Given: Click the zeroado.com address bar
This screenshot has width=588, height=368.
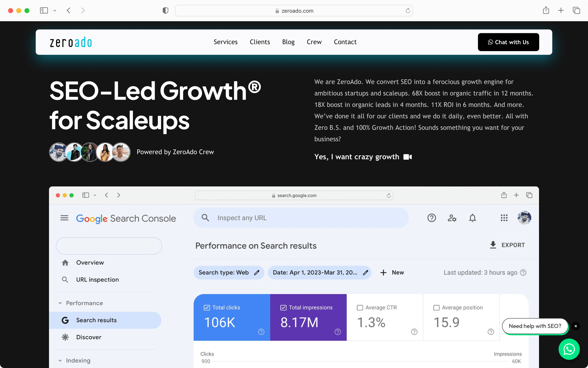Looking at the screenshot, I should click(x=294, y=11).
